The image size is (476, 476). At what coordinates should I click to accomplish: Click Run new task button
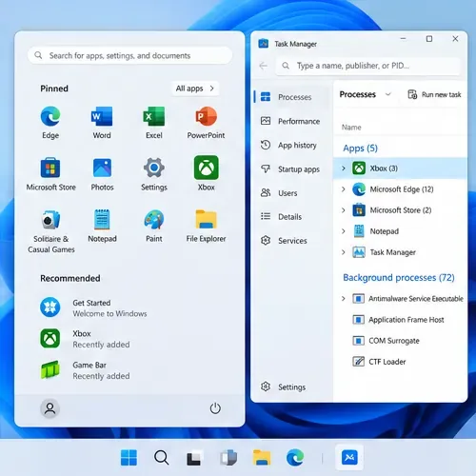coord(434,94)
